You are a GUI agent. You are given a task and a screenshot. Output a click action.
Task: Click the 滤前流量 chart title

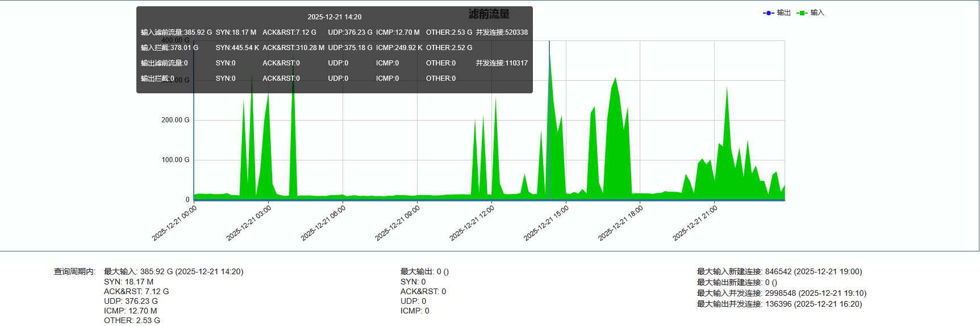489,14
